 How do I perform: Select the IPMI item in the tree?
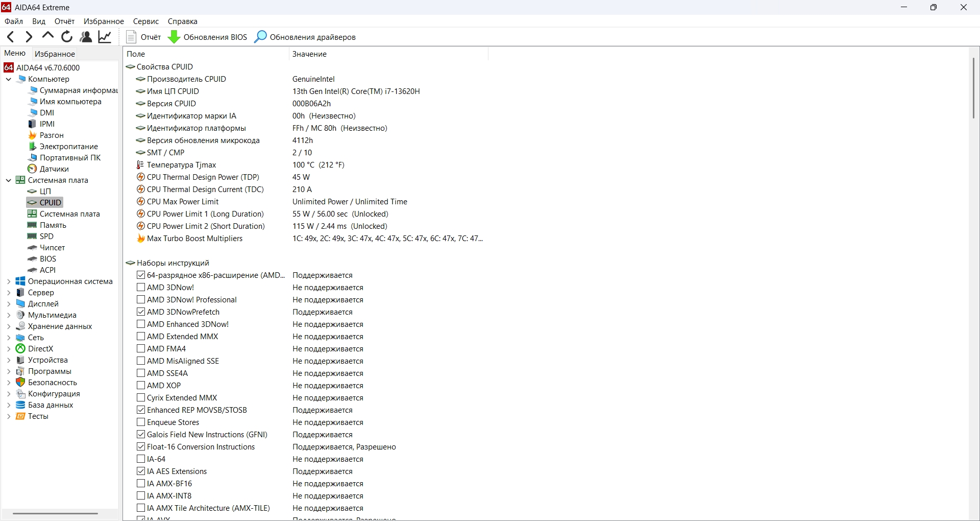[41, 124]
